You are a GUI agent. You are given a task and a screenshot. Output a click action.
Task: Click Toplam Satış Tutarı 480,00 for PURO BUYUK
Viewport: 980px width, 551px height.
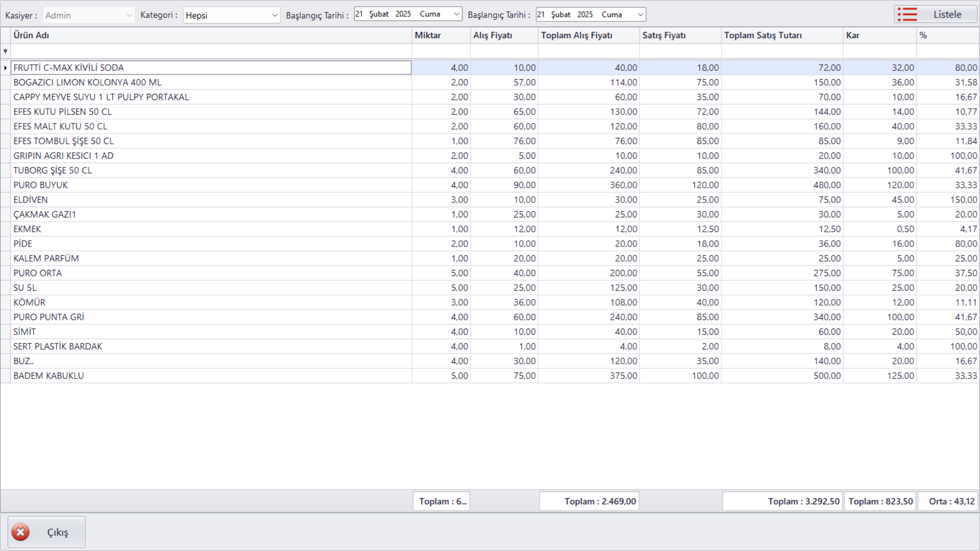point(827,185)
